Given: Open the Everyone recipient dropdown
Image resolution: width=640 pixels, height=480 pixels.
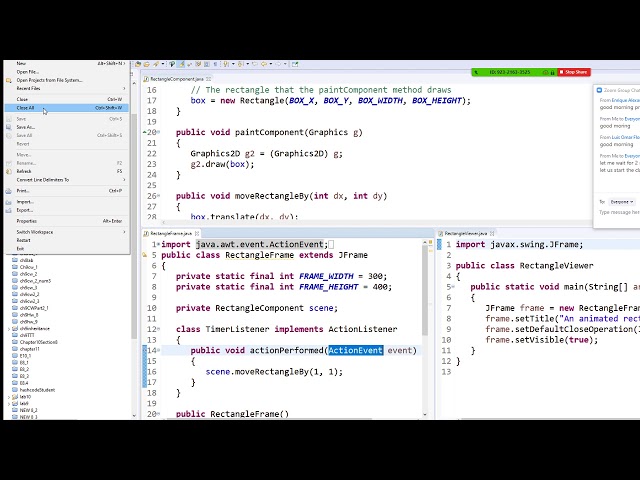Looking at the screenshot, I should point(621,202).
